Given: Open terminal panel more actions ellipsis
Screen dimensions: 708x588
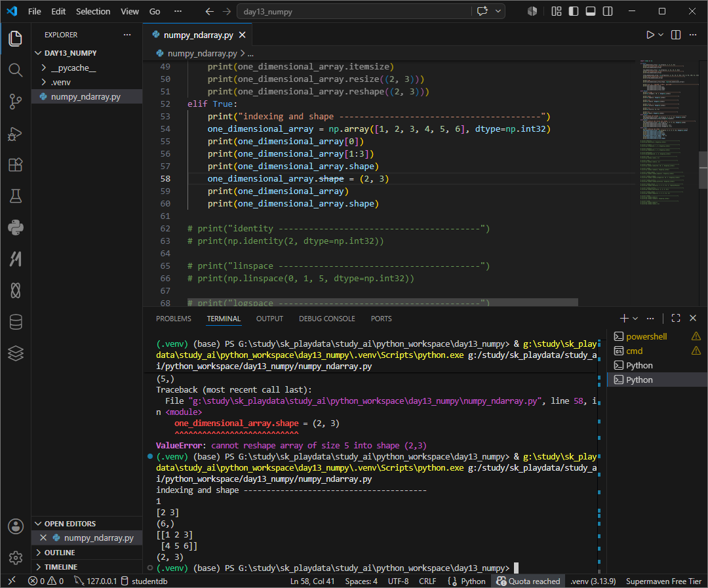Looking at the screenshot, I should coord(650,319).
